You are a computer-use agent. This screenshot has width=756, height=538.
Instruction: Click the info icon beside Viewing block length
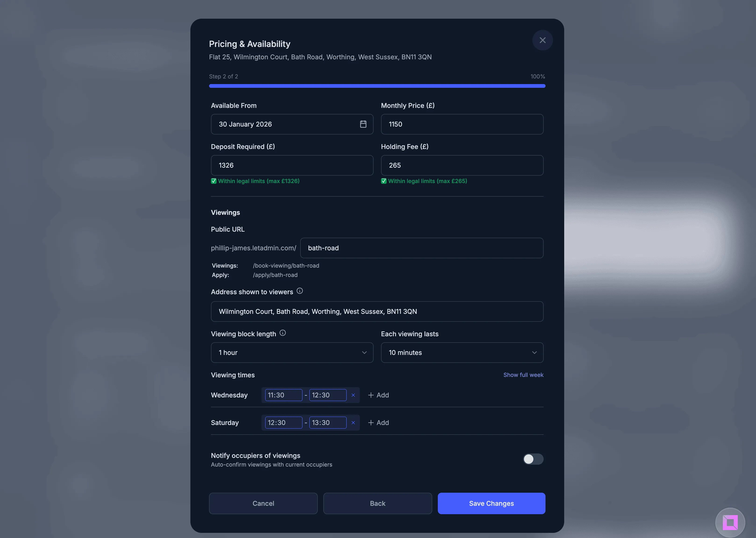coord(283,333)
